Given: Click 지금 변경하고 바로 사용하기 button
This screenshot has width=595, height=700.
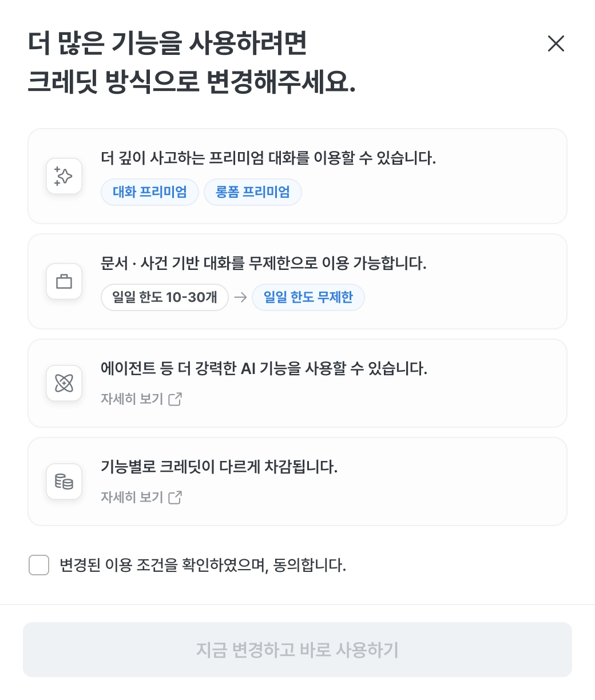Looking at the screenshot, I should pos(297,650).
